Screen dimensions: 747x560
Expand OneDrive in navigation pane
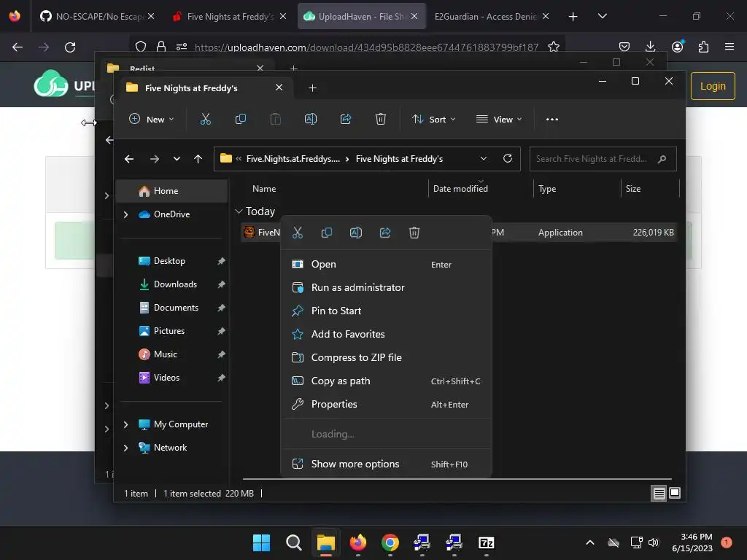pos(125,215)
